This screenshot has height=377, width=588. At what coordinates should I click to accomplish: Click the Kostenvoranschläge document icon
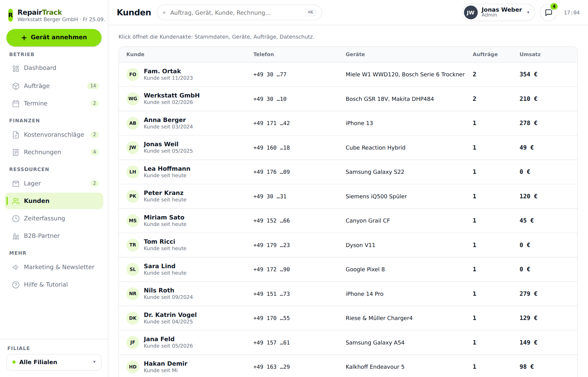tap(16, 135)
